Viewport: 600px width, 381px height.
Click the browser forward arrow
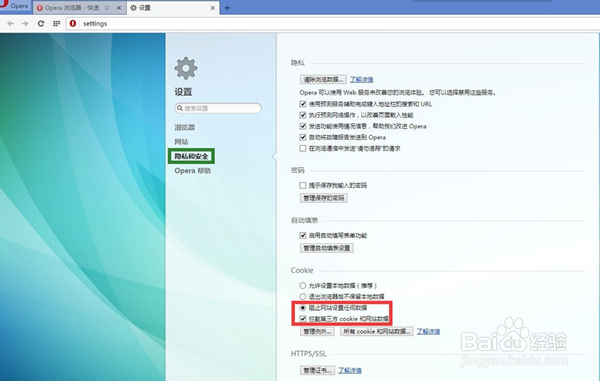coord(25,24)
